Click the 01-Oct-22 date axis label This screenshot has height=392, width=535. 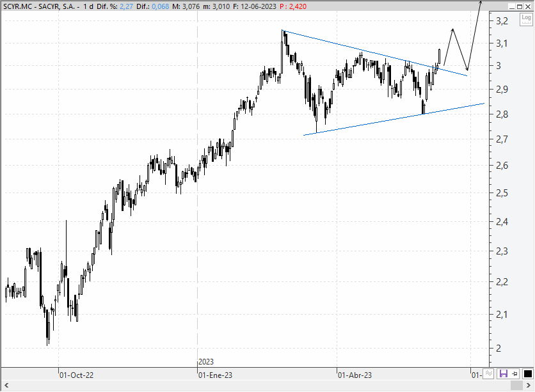pyautogui.click(x=76, y=375)
